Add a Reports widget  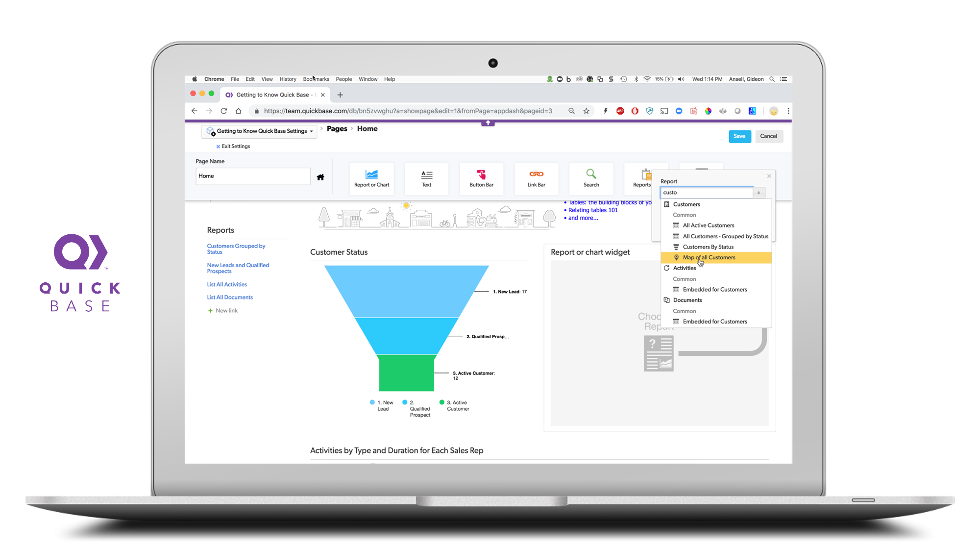pos(641,178)
